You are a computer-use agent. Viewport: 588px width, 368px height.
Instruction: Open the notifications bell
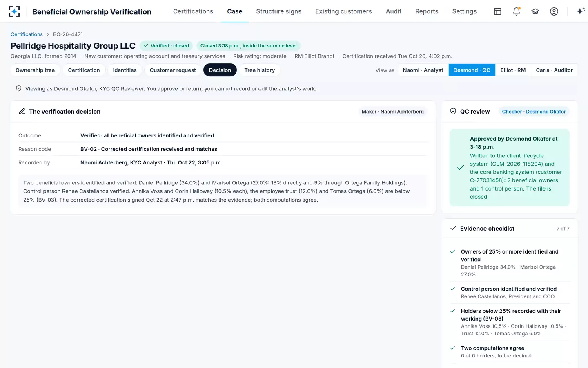pyautogui.click(x=517, y=11)
